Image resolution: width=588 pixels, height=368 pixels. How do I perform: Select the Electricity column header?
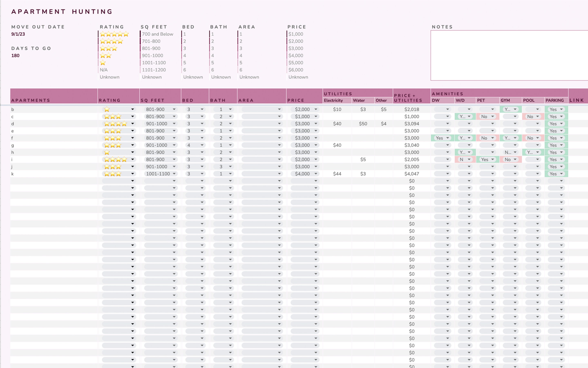tap(337, 100)
